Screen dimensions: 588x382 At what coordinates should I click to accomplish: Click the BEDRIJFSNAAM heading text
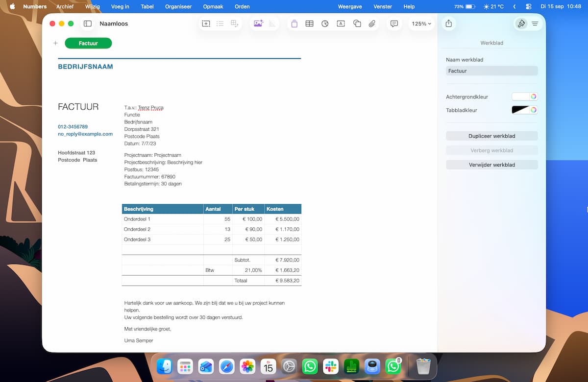pos(85,67)
